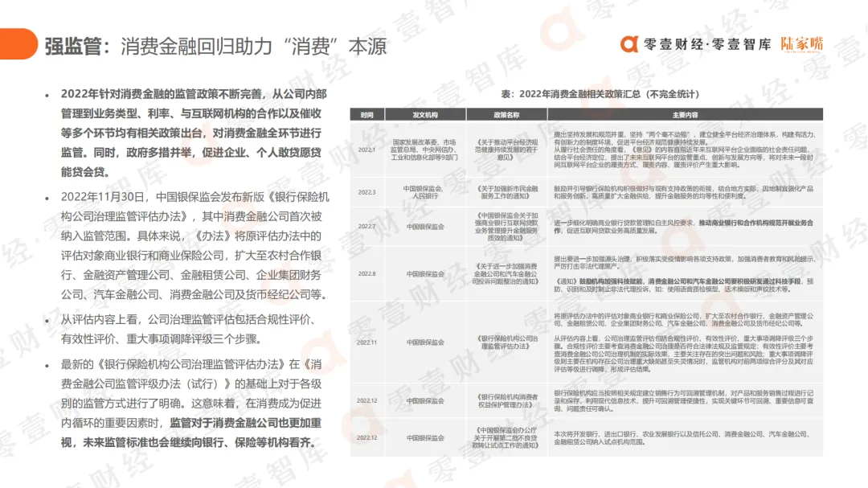Image resolution: width=868 pixels, height=488 pixels.
Task: Select the 时间 column header
Action: [x=367, y=115]
